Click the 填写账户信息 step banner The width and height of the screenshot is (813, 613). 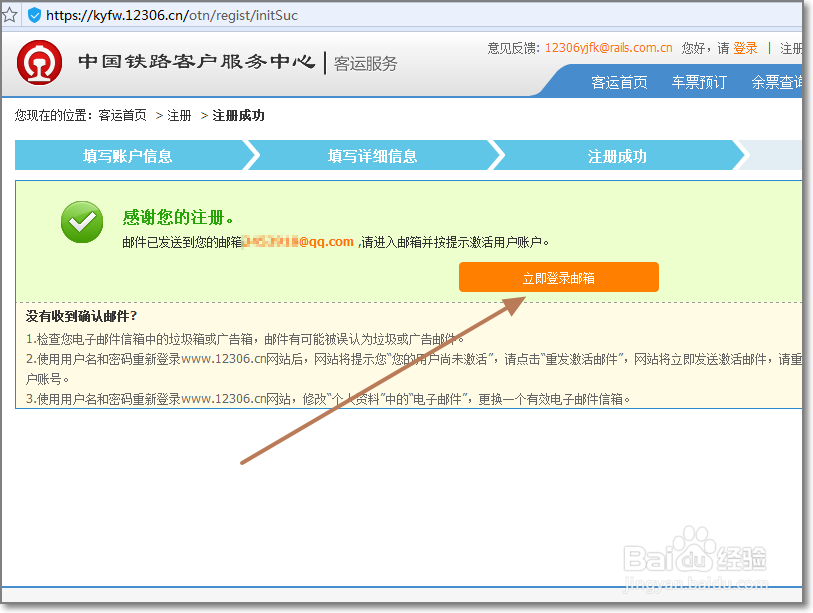(x=126, y=155)
